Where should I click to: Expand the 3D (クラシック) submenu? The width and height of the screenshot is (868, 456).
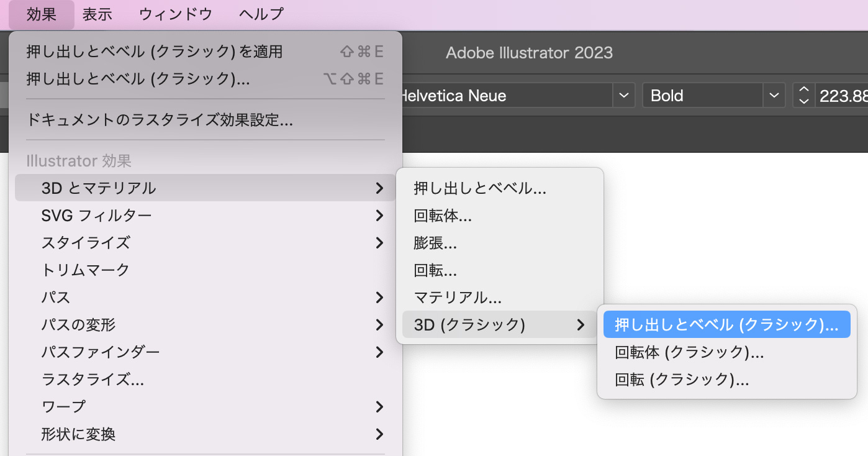click(500, 324)
